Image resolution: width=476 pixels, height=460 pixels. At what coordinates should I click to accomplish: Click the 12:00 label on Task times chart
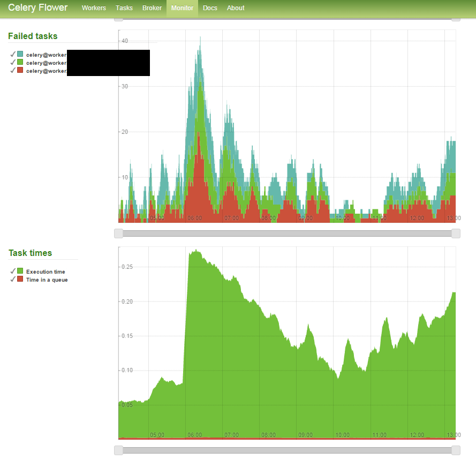click(x=417, y=435)
